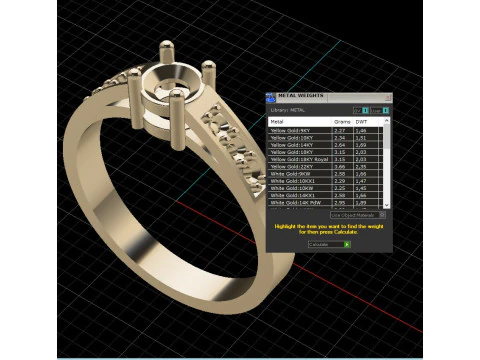Toggle the User library button
The image size is (480, 360).
pyautogui.click(x=380, y=110)
